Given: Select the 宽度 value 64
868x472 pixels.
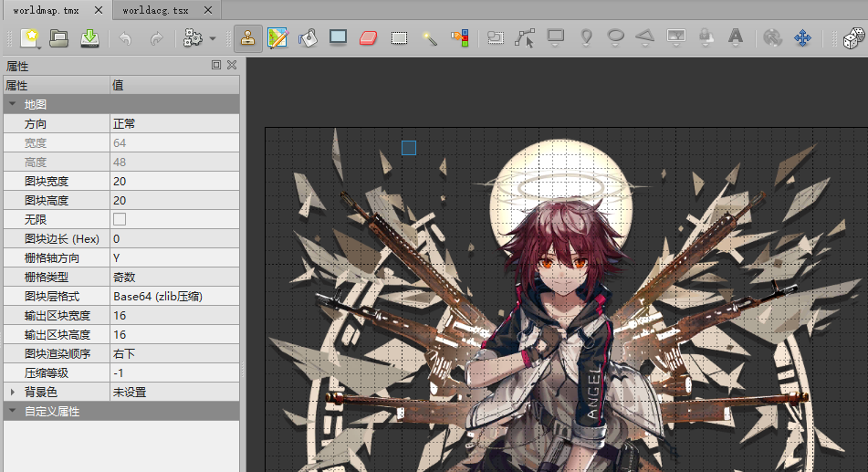Looking at the screenshot, I should (175, 143).
